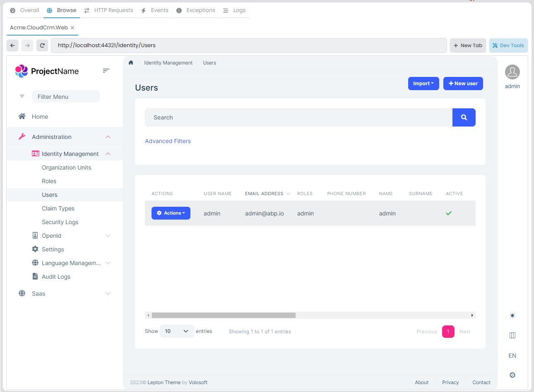Click the home breadcrumb icon

[x=131, y=63]
